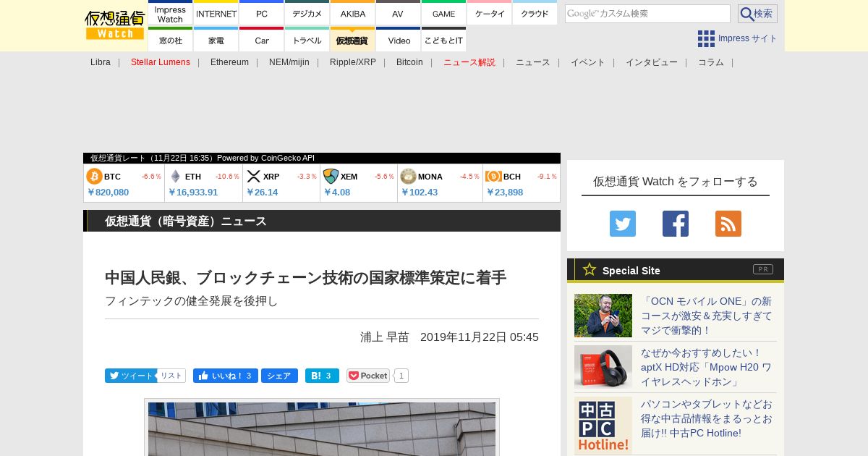Screen dimensions: 868x456
Task: Open the インタビュー section link
Action: (652, 62)
